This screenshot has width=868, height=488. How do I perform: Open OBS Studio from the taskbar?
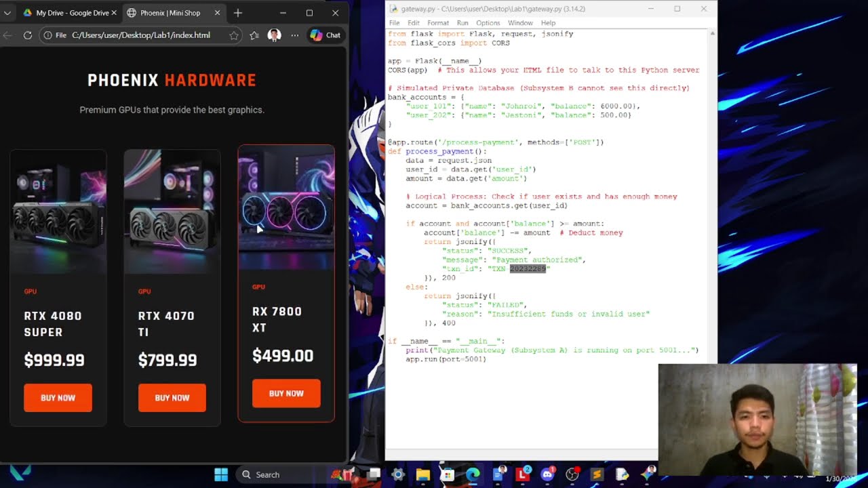(572, 474)
